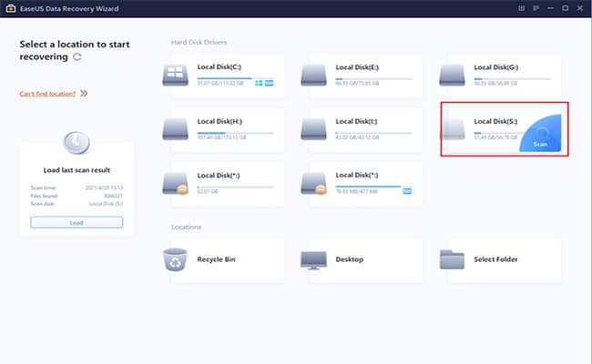Select the Local Disk(G:) label
Image resolution: width=592 pixels, height=364 pixels.
(x=496, y=67)
